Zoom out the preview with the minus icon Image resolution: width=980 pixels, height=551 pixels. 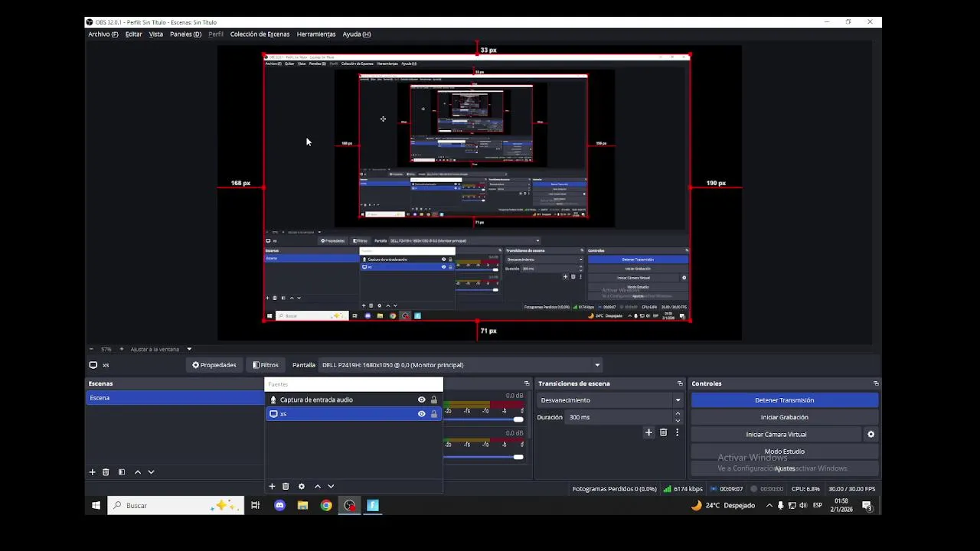pyautogui.click(x=91, y=349)
